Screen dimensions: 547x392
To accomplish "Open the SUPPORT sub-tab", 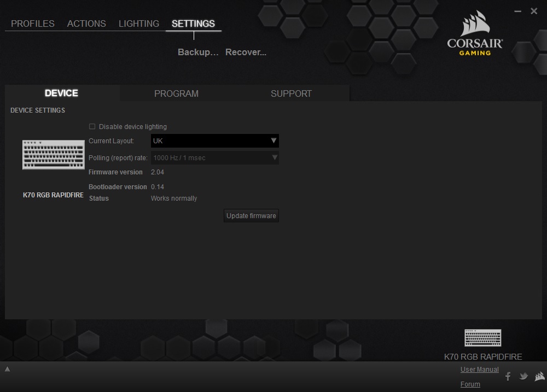I will (292, 93).
